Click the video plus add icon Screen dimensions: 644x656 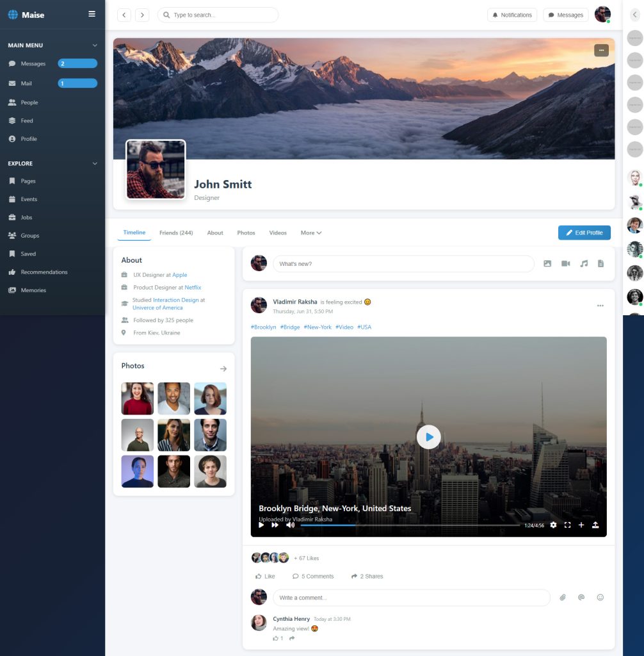click(x=581, y=525)
